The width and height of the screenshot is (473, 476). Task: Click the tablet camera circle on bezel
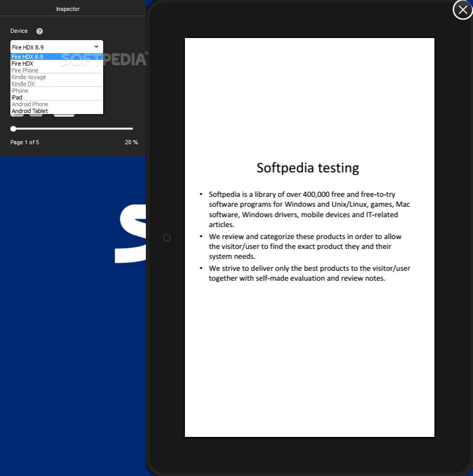[x=167, y=237]
